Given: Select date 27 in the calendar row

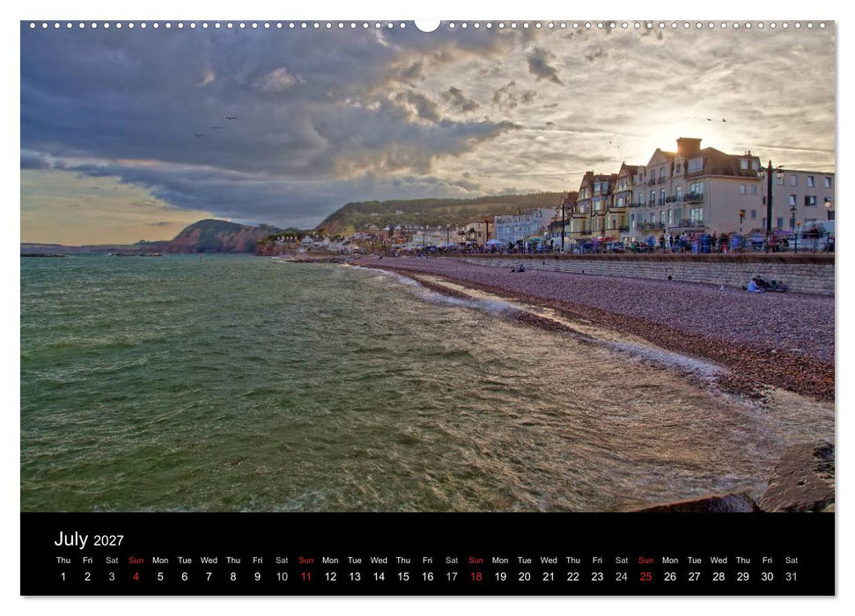Looking at the screenshot, I should point(694,576).
